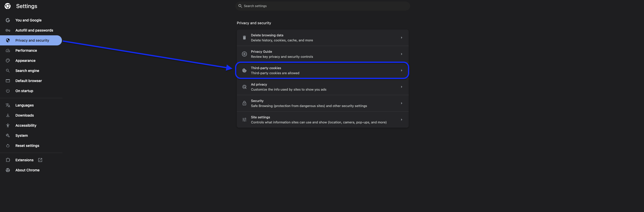Open the Performance settings section
This screenshot has width=644, height=212.
coord(26,50)
